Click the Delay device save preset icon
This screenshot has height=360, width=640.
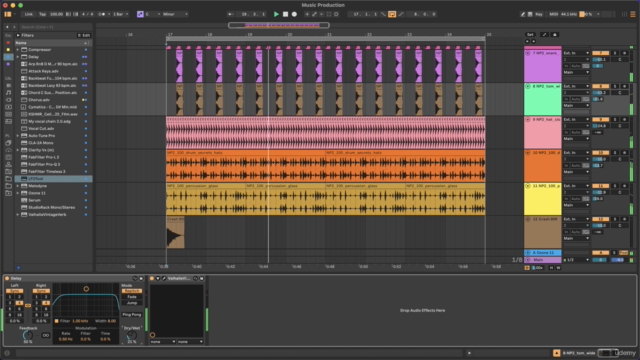pyautogui.click(x=141, y=278)
